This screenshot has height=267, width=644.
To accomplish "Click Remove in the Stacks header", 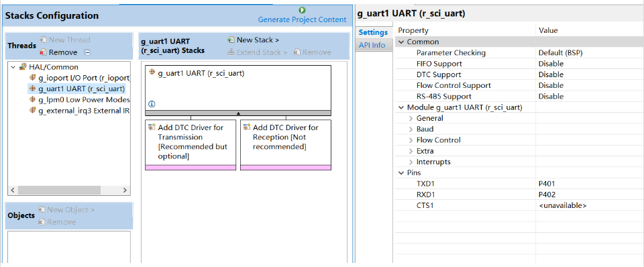I will pos(317,52).
